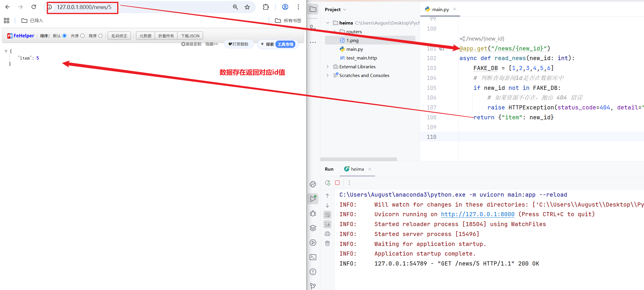Toggle soft-wrap icon in Run console
Viewport: 644px width, 290px height.
327,215
